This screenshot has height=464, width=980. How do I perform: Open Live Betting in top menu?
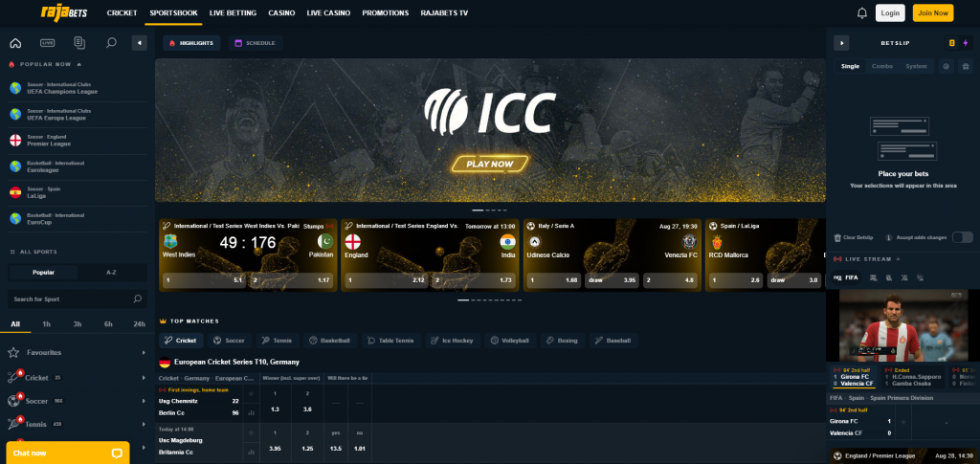pyautogui.click(x=234, y=13)
